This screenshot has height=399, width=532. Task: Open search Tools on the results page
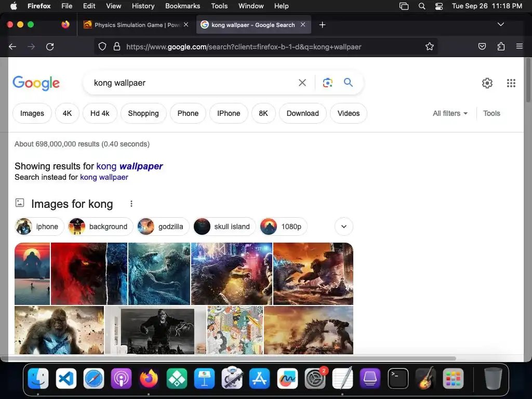click(x=491, y=113)
